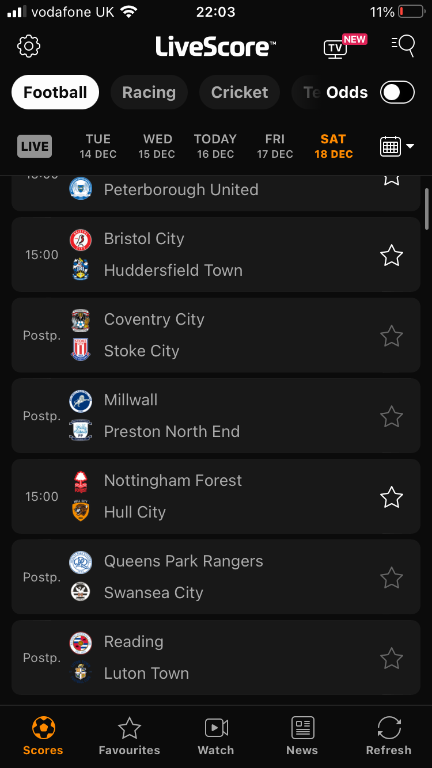Tap the Scores football icon
The image size is (432, 768).
tap(44, 728)
